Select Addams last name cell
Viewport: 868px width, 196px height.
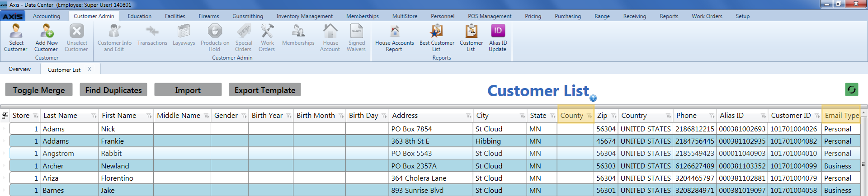point(70,141)
